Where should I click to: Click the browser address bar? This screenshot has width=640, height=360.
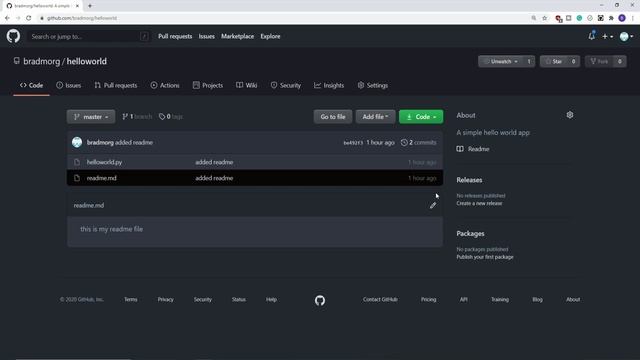pyautogui.click(x=282, y=18)
